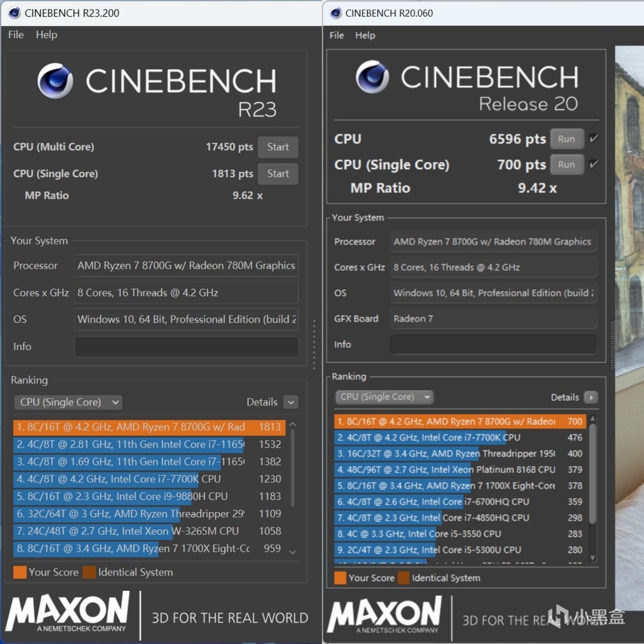Open the CPU (Single Core) ranking dropdown in R20

384,397
